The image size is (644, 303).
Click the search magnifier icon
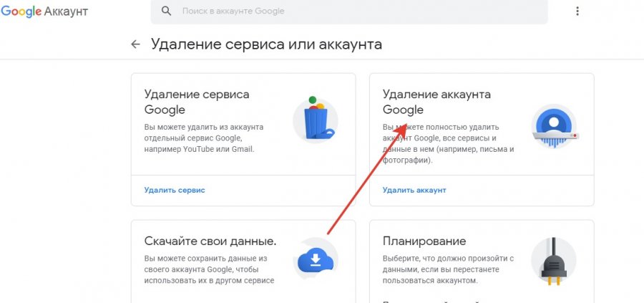coord(166,11)
